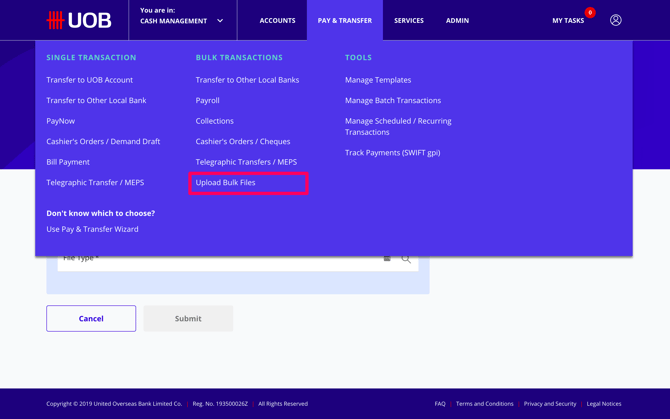Open the Accounts menu

[277, 21]
